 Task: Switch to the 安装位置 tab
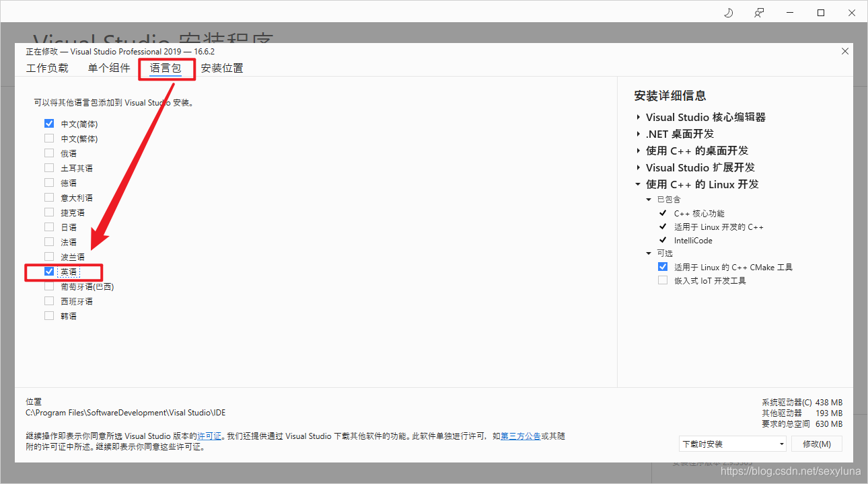pyautogui.click(x=222, y=68)
